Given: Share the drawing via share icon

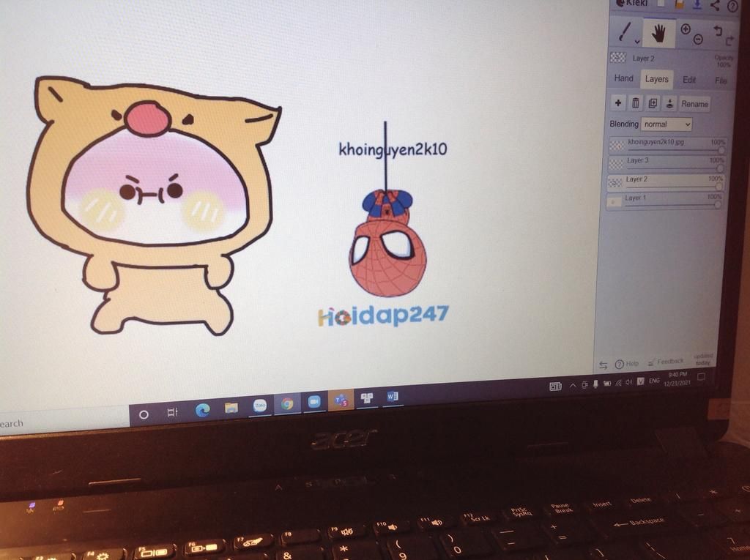Looking at the screenshot, I should point(715,5).
